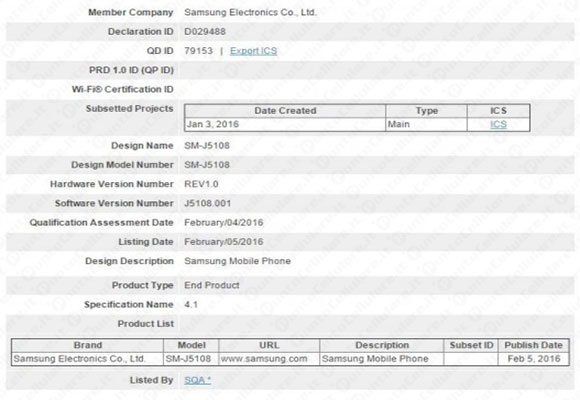Image resolution: width=580 pixels, height=400 pixels.
Task: Click the Date Created column header
Action: [285, 111]
